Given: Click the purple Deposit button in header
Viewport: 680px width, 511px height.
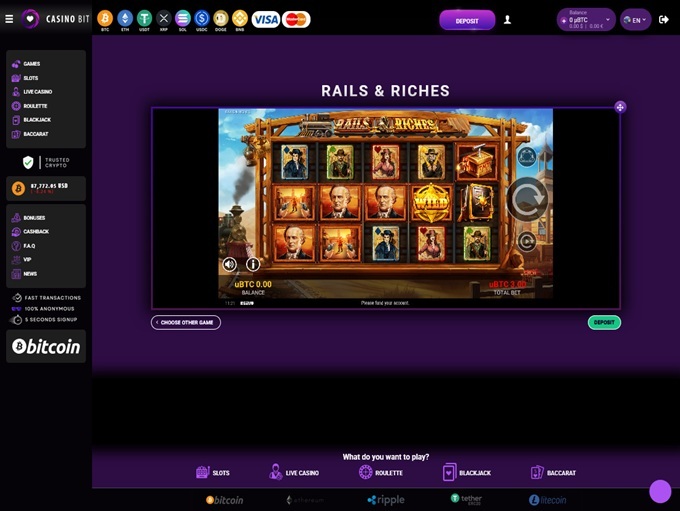Looking at the screenshot, I should (467, 19).
